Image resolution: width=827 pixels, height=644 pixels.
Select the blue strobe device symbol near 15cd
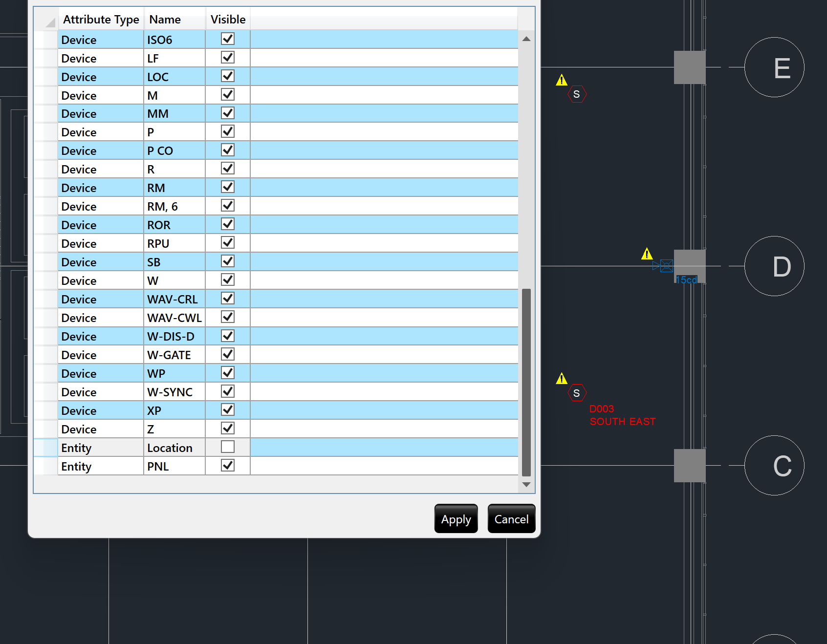coord(663,266)
